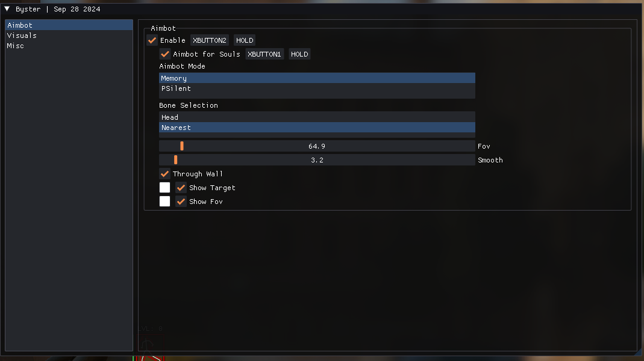Click the Smooth slider track
The width and height of the screenshot is (644, 361).
pyautogui.click(x=317, y=160)
